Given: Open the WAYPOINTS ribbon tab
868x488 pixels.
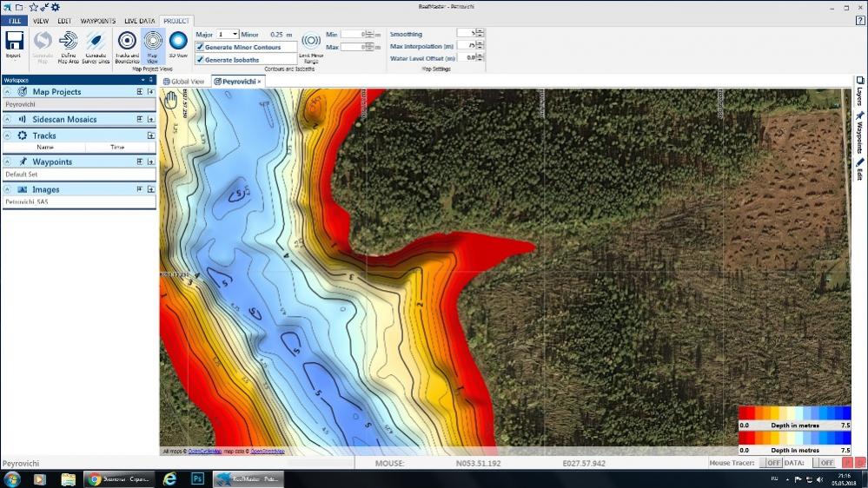Looking at the screenshot, I should 97,21.
